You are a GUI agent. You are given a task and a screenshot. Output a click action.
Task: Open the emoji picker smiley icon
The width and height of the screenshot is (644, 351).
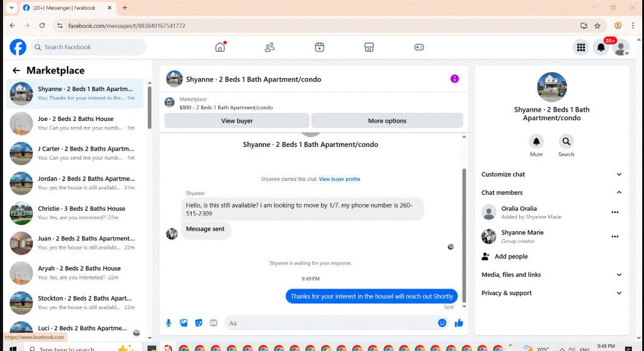(442, 323)
